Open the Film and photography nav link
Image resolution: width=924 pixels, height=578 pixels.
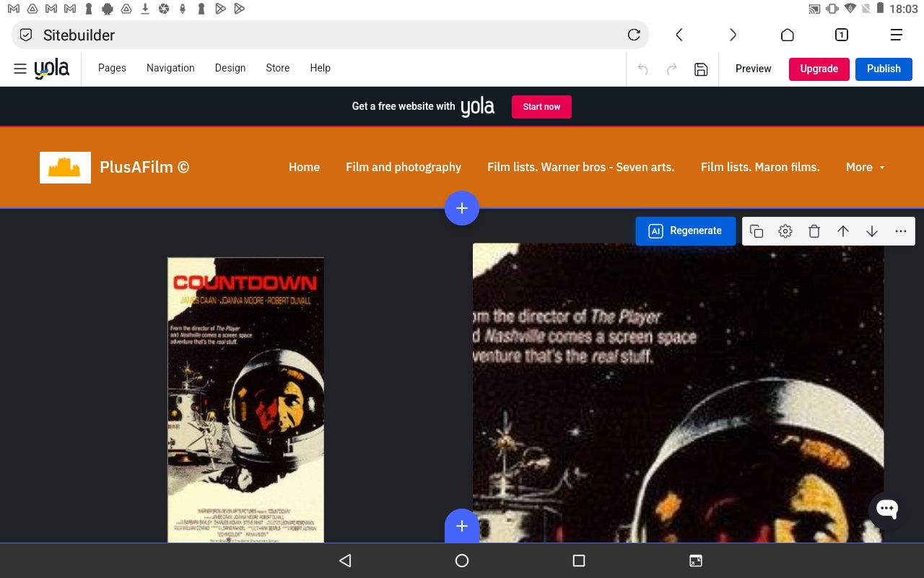tap(404, 167)
